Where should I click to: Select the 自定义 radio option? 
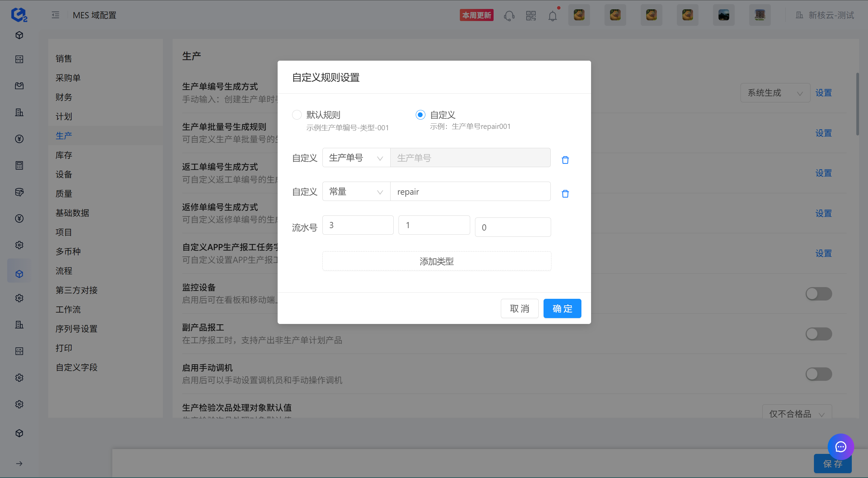coord(420,115)
